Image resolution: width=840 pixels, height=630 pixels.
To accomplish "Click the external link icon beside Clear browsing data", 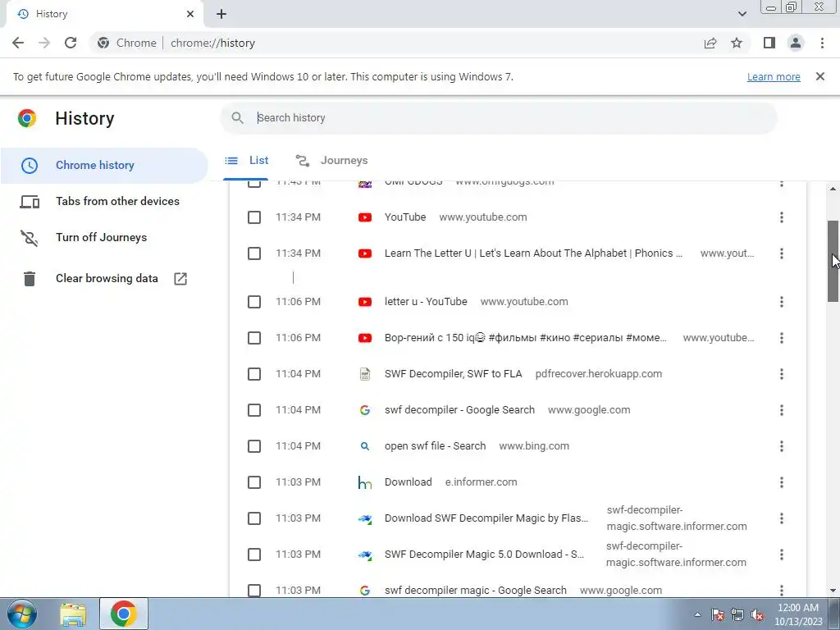I will [x=180, y=279].
